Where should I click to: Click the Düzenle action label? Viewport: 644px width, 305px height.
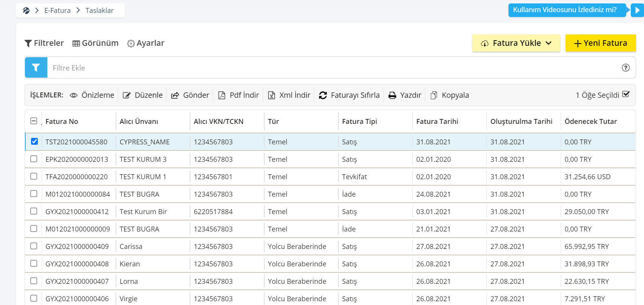[x=149, y=95]
